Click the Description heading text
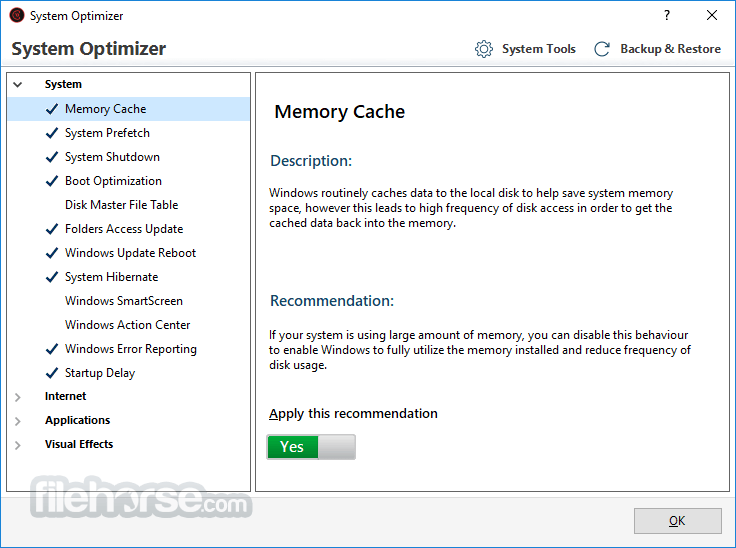Screen dimensions: 736x548 [311, 161]
